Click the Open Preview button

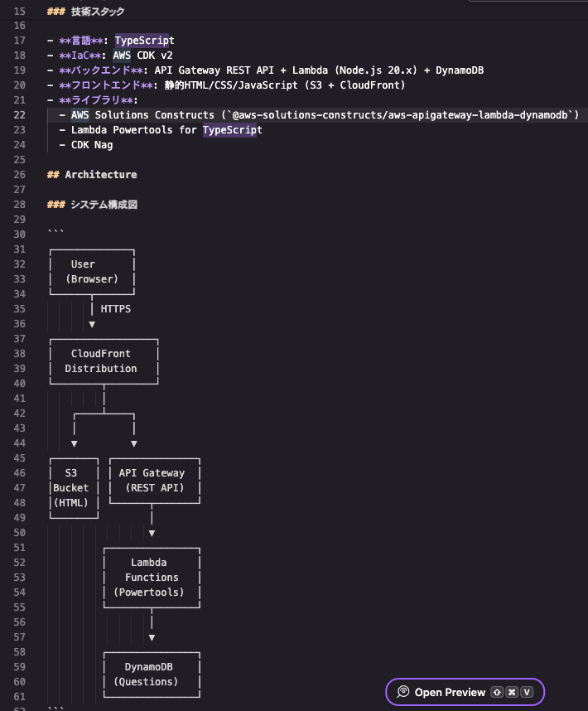pos(465,692)
